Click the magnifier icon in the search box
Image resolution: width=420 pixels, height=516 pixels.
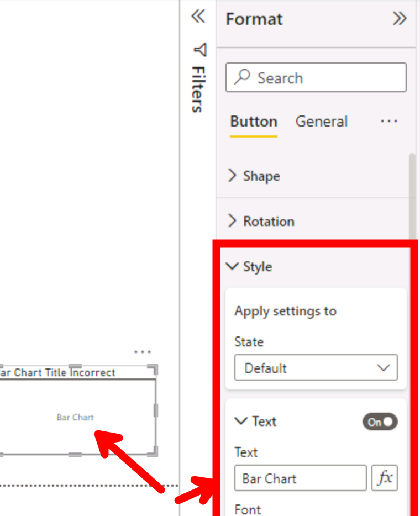242,77
